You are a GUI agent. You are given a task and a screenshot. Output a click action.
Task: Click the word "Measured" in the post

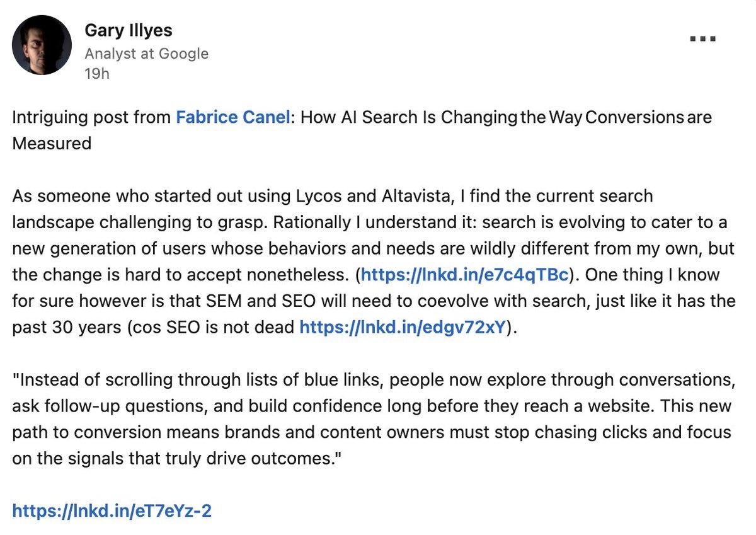click(x=52, y=144)
